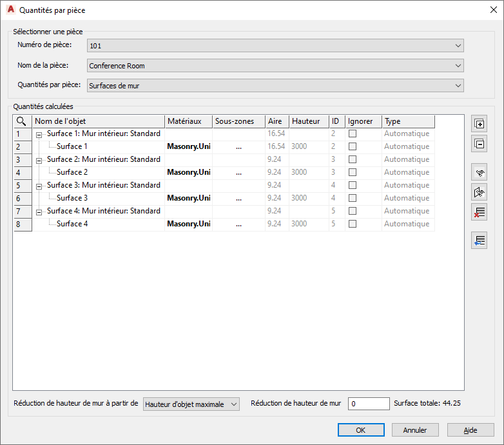504x445 pixels.
Task: Click the Nom de l'objet column header
Action: point(99,121)
